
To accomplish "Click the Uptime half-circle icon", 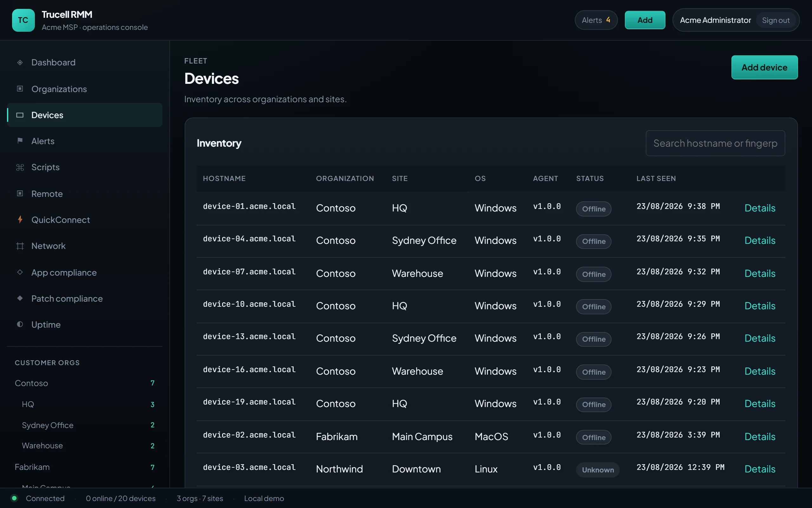I will click(20, 324).
